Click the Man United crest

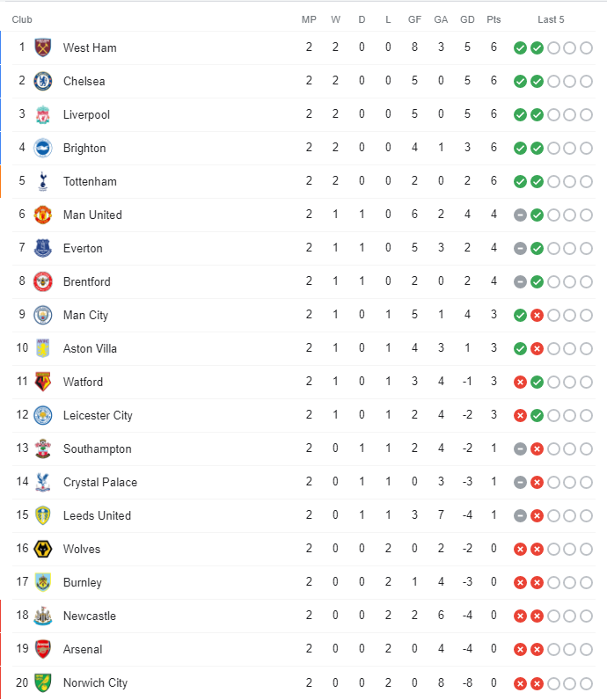click(43, 215)
